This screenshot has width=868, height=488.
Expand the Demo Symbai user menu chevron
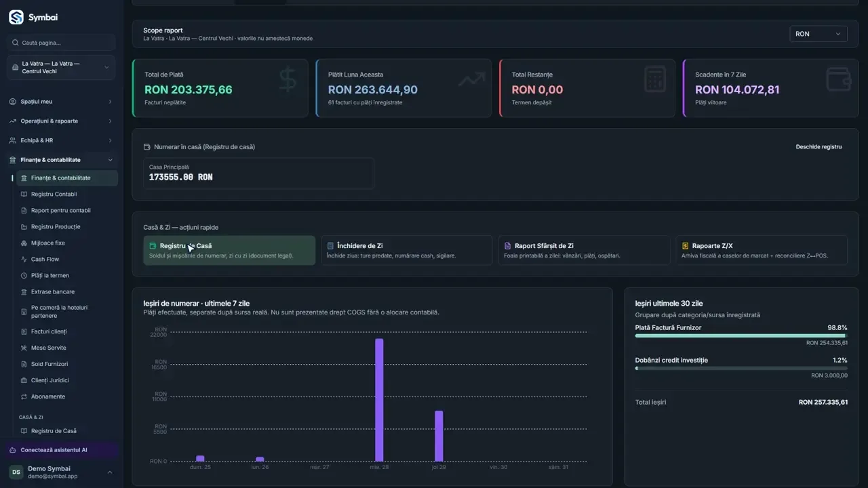pos(110,472)
